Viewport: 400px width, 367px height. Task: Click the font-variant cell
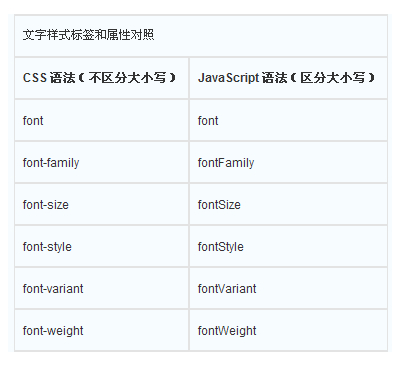click(x=102, y=288)
